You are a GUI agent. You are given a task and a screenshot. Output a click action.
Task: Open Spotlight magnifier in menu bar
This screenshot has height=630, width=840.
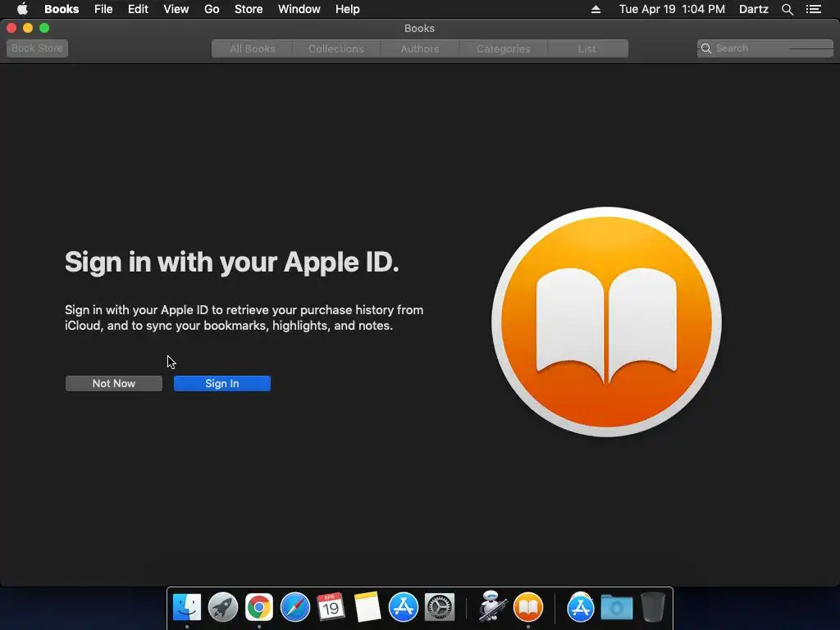(787, 9)
